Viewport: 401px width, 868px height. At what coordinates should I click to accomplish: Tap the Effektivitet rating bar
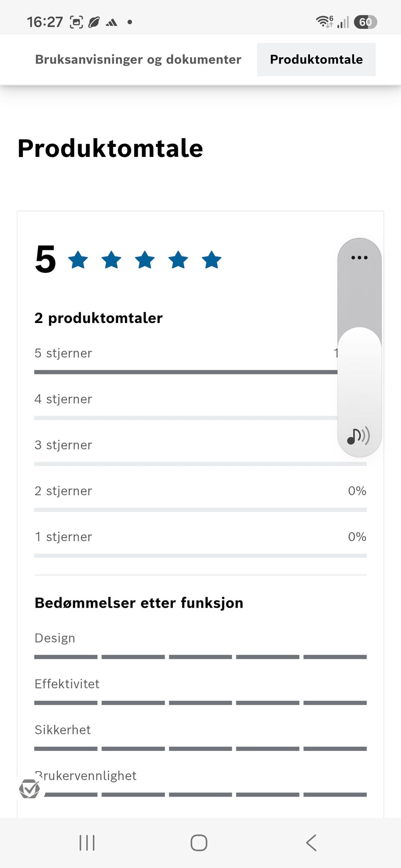[x=200, y=703]
